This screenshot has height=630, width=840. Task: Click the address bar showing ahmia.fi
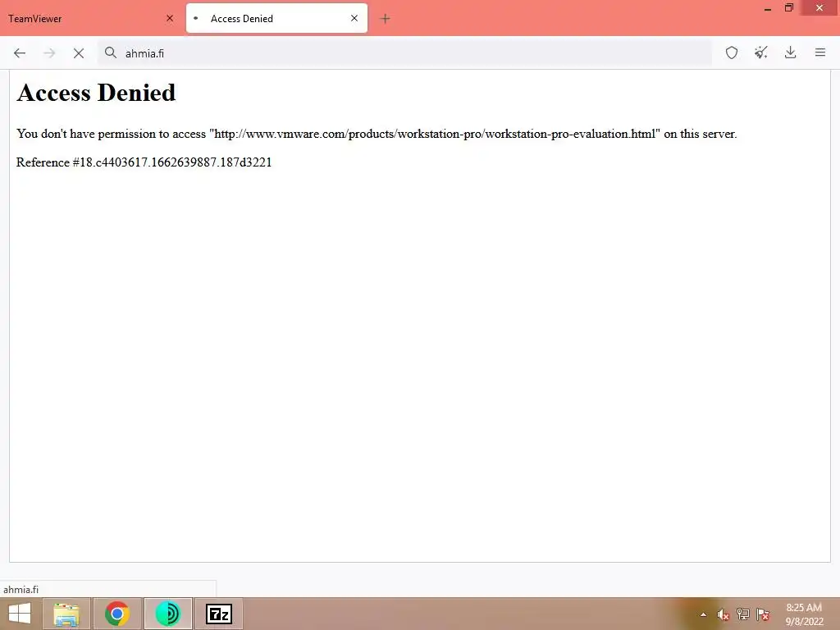point(404,53)
